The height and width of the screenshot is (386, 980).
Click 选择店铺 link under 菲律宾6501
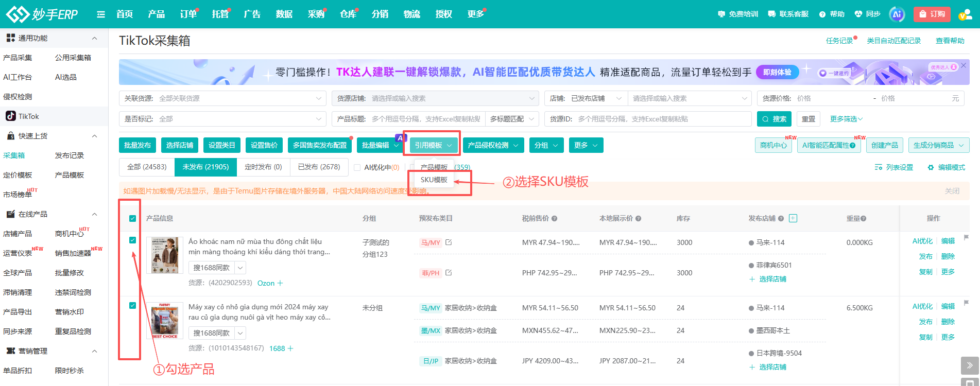tap(767, 279)
